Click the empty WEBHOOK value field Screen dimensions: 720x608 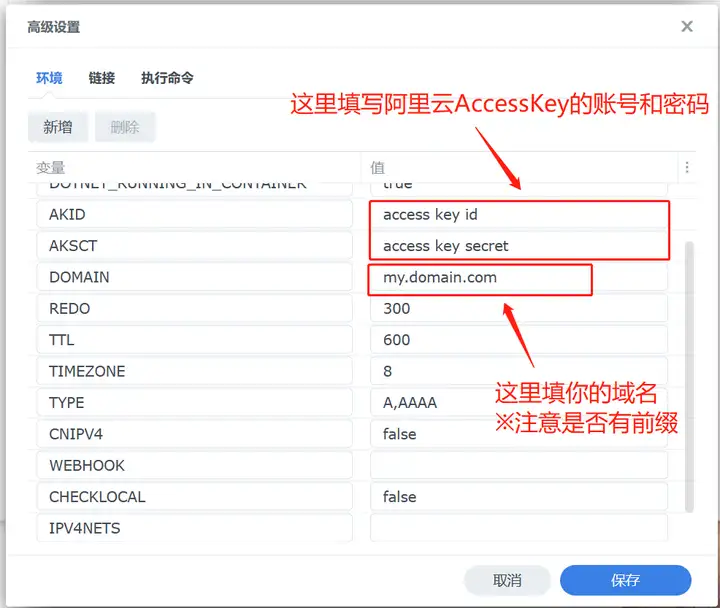(x=518, y=465)
